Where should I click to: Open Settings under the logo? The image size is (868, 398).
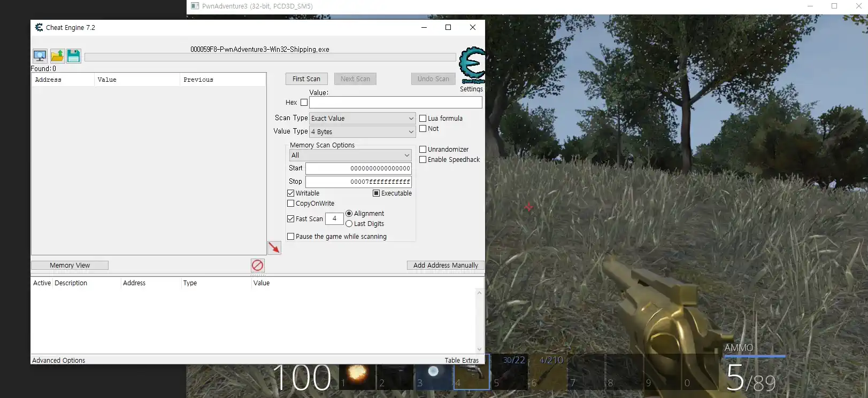[x=471, y=89]
